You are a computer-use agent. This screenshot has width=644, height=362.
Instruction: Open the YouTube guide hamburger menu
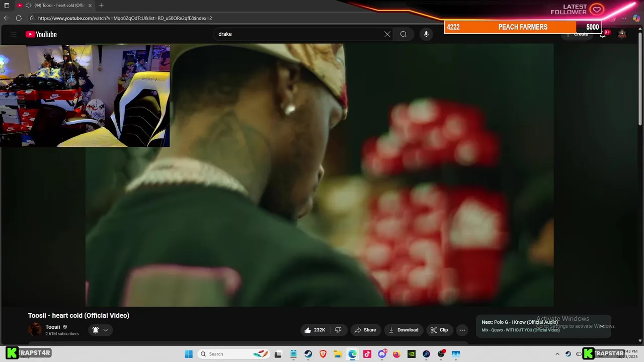tap(14, 34)
